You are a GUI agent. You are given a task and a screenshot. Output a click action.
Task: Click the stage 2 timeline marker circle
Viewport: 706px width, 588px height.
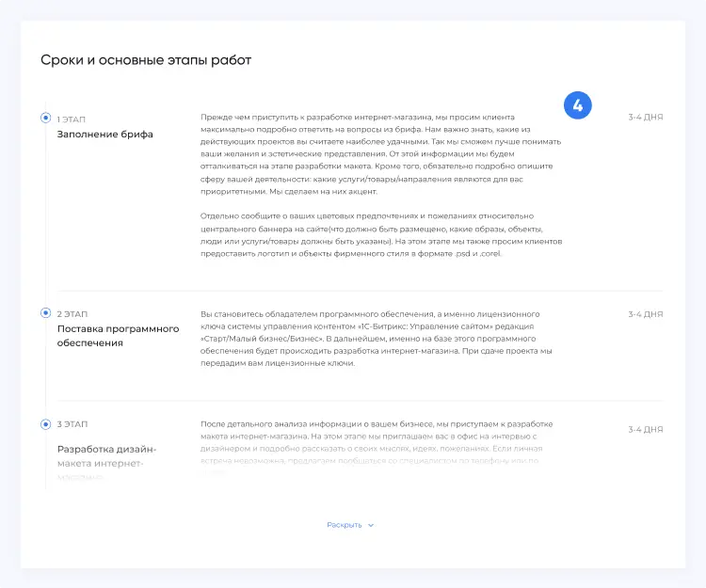tap(45, 313)
